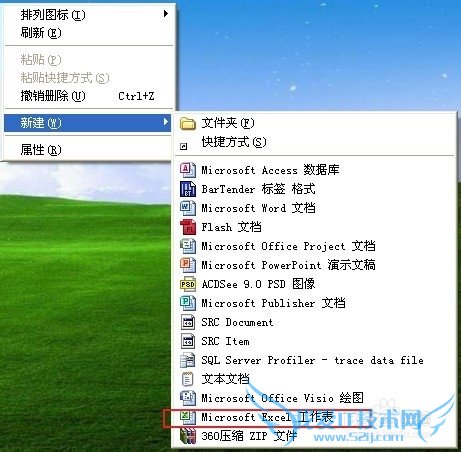
Task: Click the Microsoft Publisher document icon
Action: click(188, 303)
